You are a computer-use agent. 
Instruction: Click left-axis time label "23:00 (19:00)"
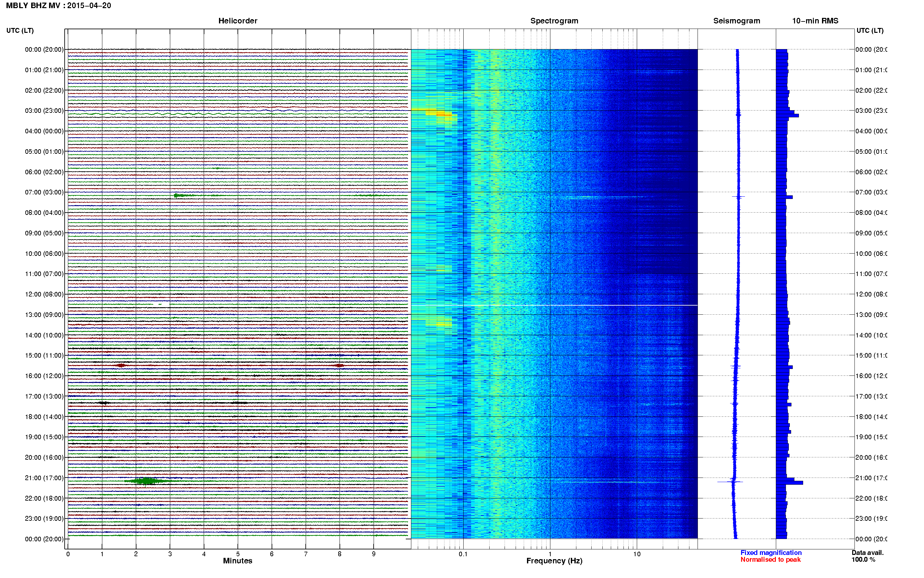click(44, 519)
